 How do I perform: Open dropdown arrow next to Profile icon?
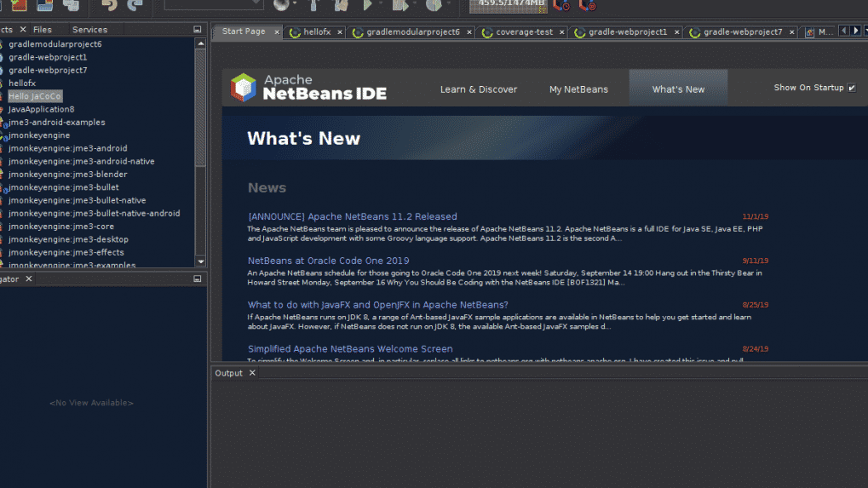(x=448, y=3)
